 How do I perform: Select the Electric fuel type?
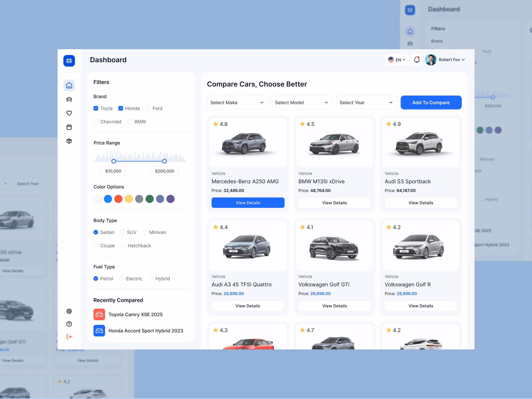pos(121,278)
